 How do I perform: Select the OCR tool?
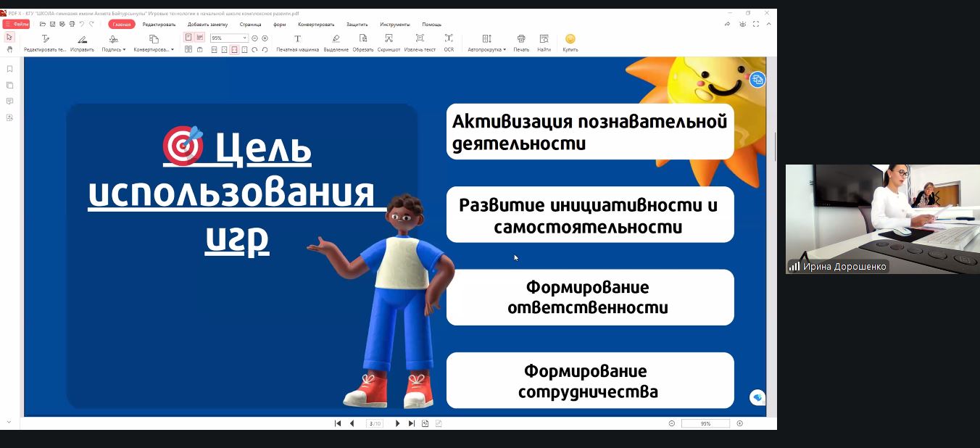(x=449, y=42)
